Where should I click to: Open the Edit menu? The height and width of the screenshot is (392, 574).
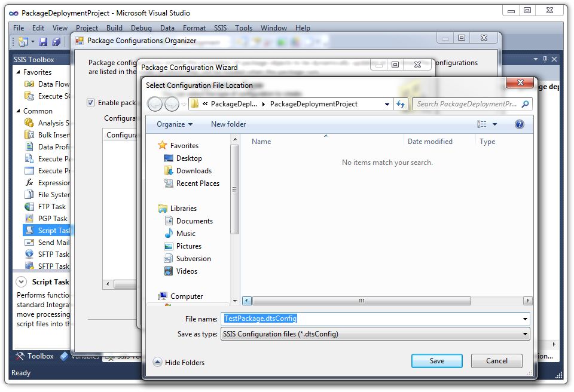coord(38,28)
